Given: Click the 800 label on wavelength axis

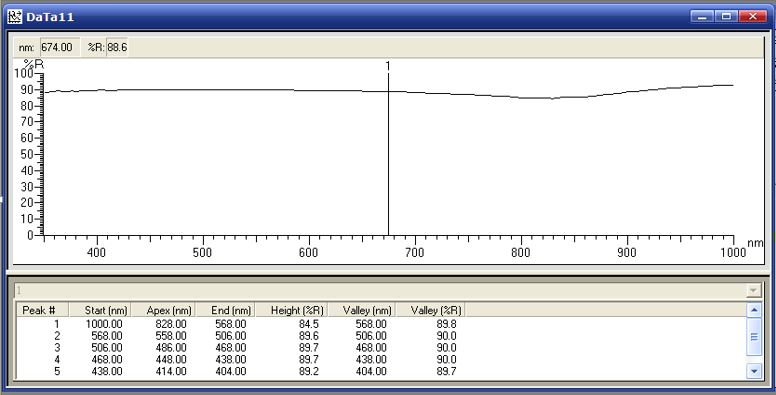Looking at the screenshot, I should (x=521, y=252).
